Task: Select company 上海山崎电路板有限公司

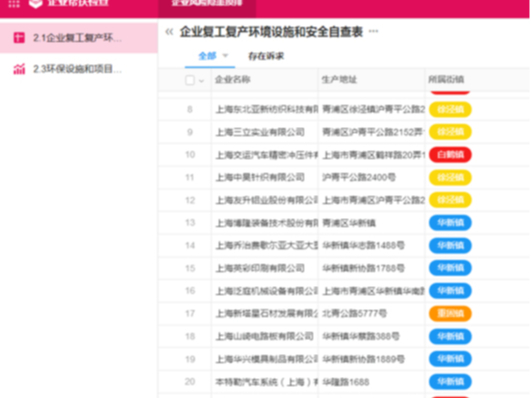Action: pyautogui.click(x=264, y=336)
